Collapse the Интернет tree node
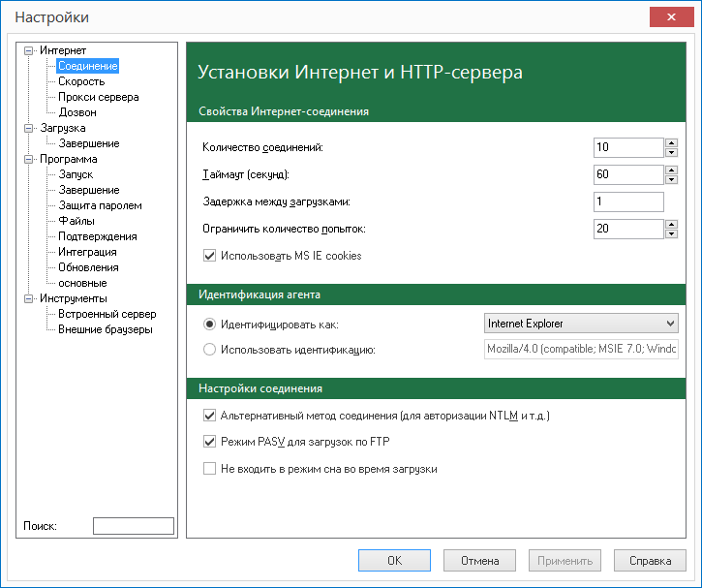The width and height of the screenshot is (702, 588). 28,50
